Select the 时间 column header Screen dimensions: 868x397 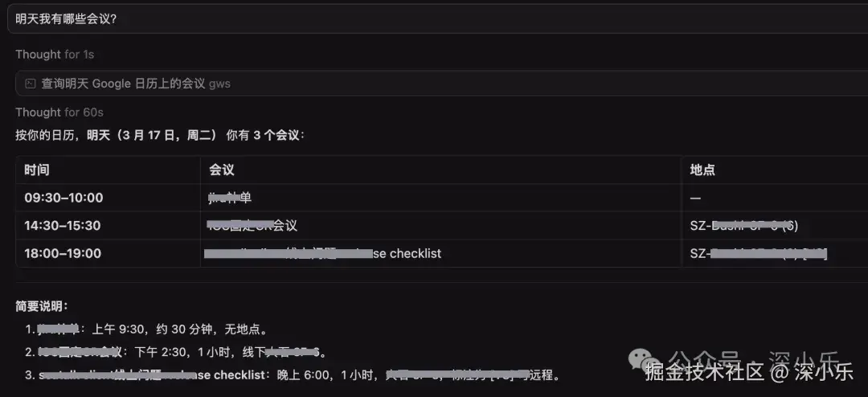[36, 170]
